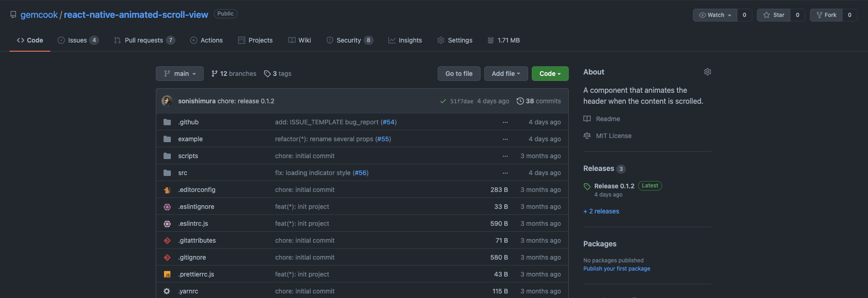Open the main branch selector dropdown

(x=180, y=74)
